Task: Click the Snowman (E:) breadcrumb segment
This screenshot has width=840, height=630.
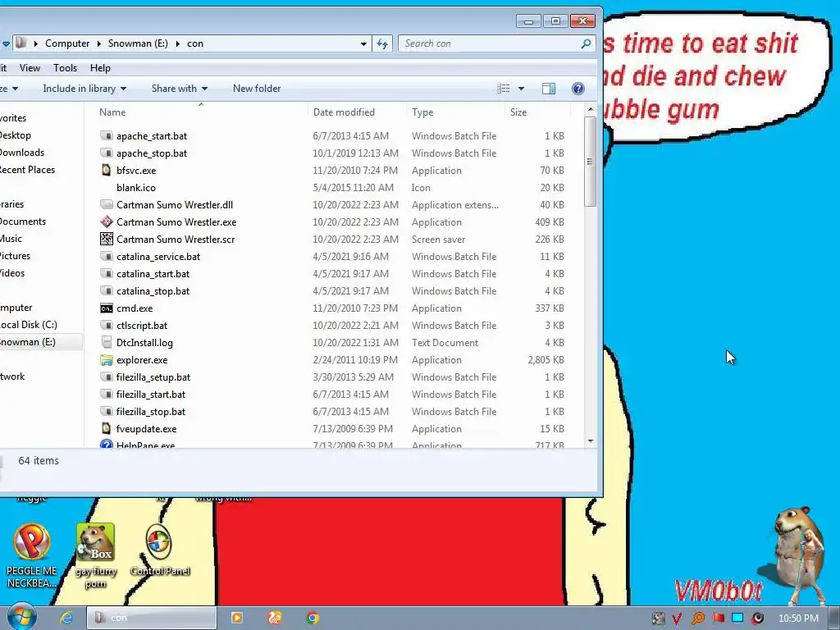Action: pos(138,43)
